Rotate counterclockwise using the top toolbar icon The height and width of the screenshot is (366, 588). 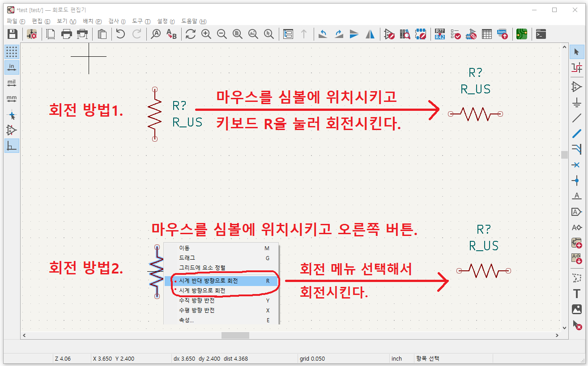(323, 34)
